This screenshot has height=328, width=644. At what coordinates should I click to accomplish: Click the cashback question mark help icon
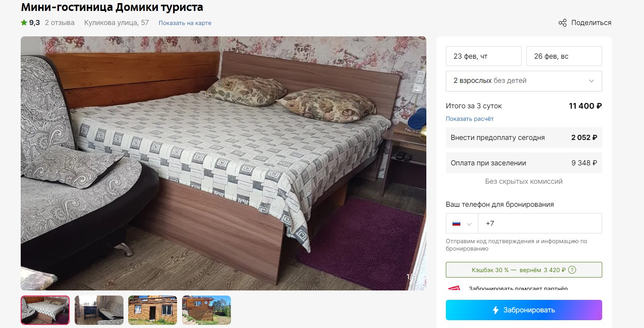[572, 270]
